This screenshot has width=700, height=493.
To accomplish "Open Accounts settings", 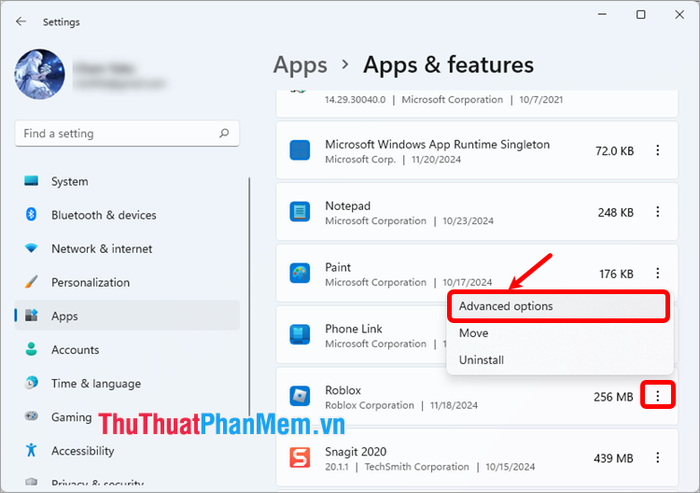I will (x=127, y=350).
